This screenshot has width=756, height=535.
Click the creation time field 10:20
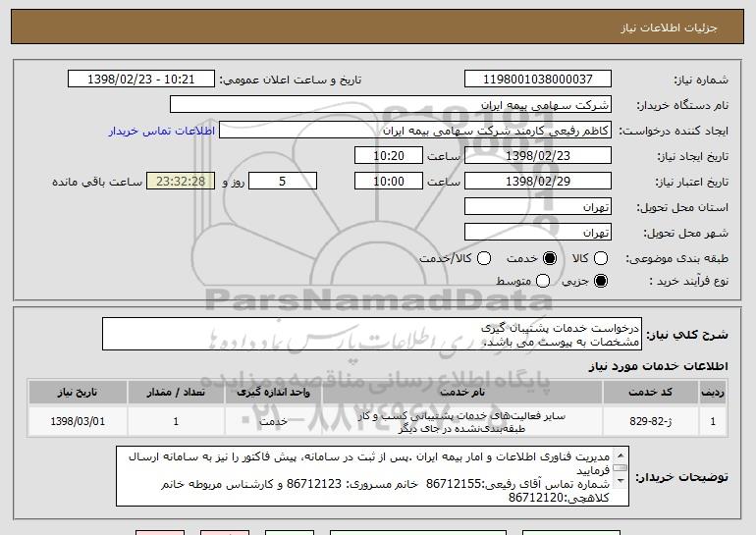click(x=389, y=156)
